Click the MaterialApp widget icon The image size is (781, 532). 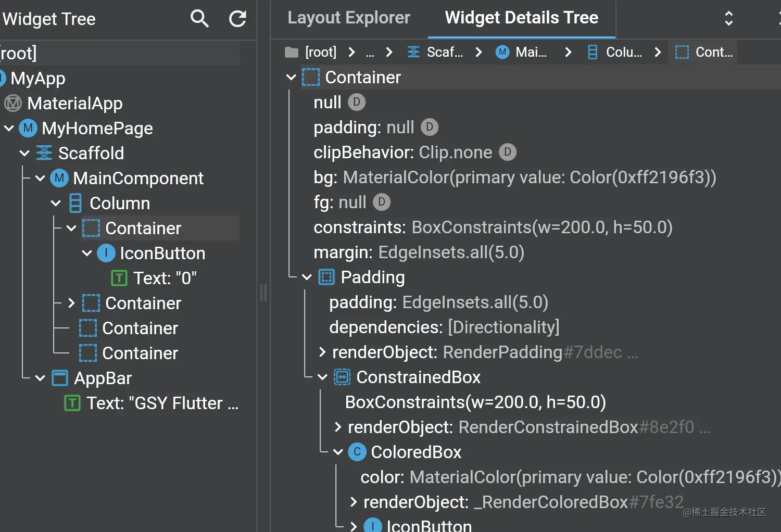point(13,103)
